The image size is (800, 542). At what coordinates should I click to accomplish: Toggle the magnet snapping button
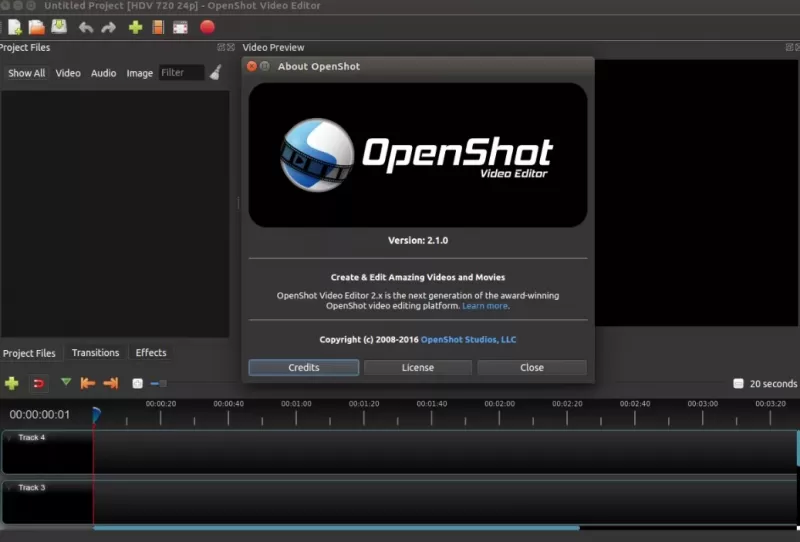39,383
